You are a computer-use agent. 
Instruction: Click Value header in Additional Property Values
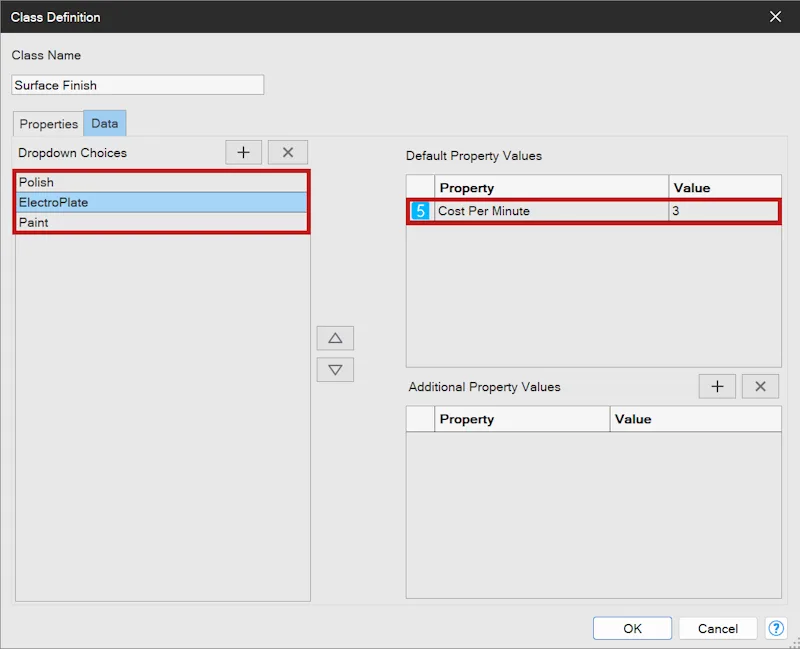(695, 419)
